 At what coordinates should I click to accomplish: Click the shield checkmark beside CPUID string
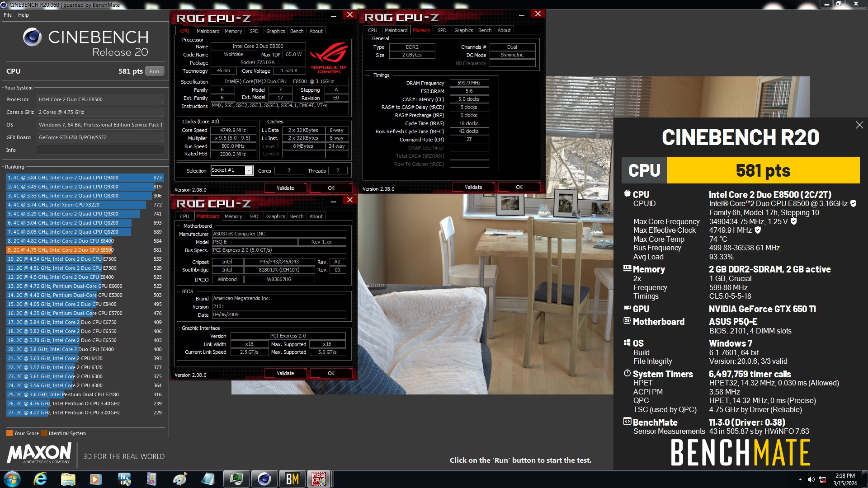pos(853,204)
